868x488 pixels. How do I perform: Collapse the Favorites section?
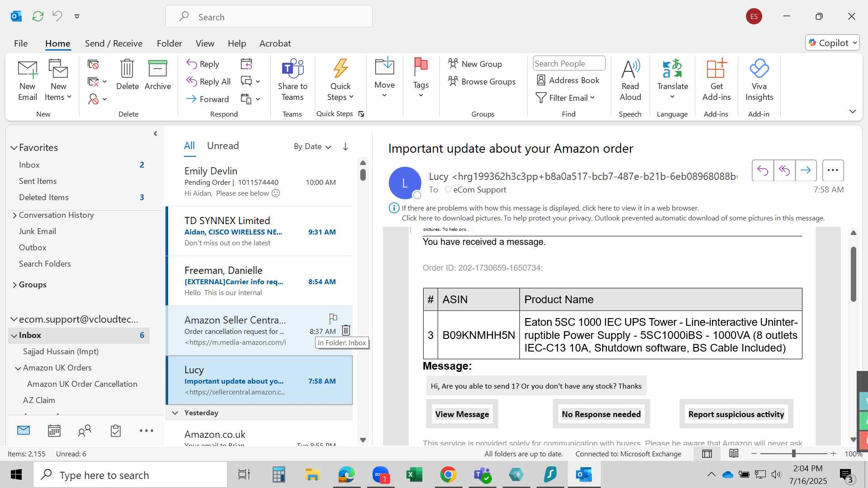coord(14,148)
